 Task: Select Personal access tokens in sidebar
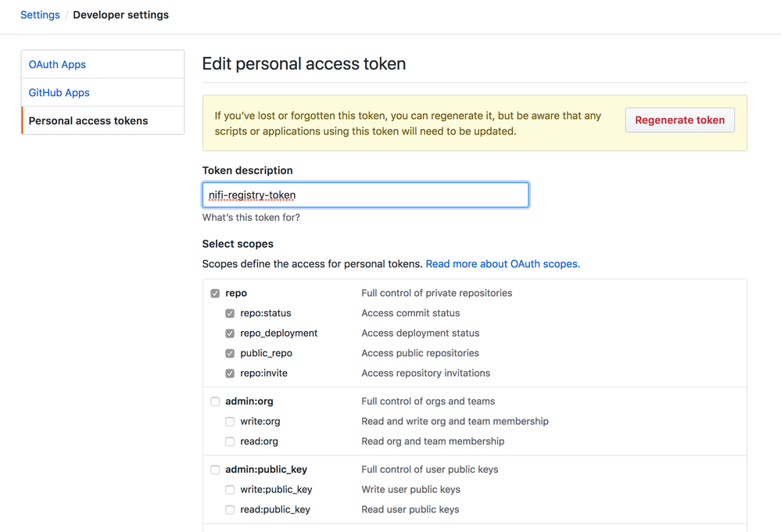pos(88,121)
